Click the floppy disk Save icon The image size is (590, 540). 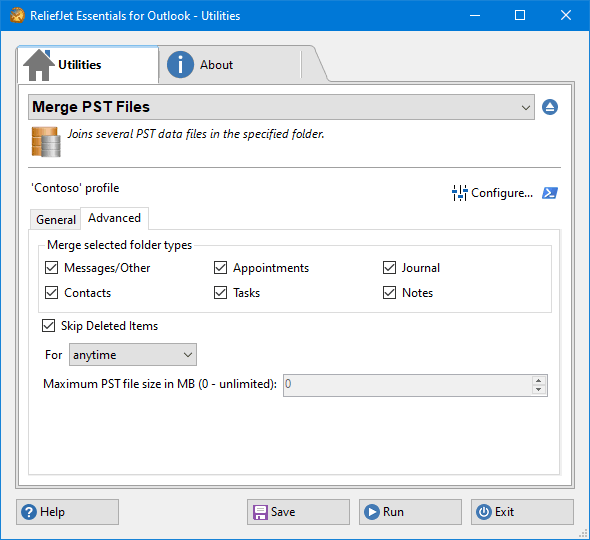[x=260, y=512]
